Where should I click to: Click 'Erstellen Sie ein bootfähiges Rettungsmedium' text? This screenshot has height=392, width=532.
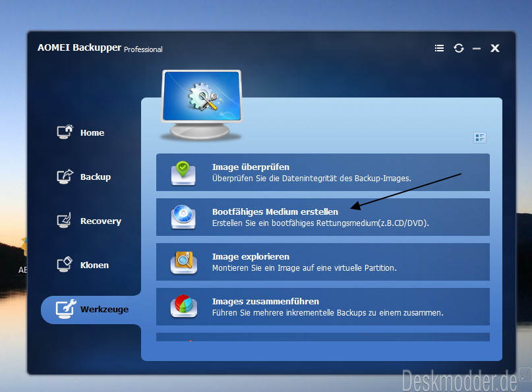click(x=320, y=223)
